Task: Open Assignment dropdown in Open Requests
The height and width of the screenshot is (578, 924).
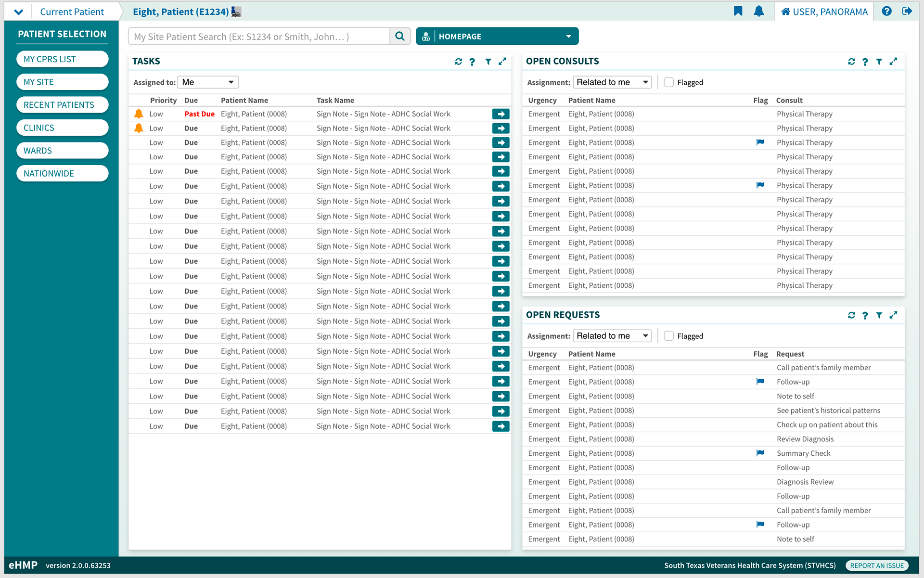Action: click(612, 336)
